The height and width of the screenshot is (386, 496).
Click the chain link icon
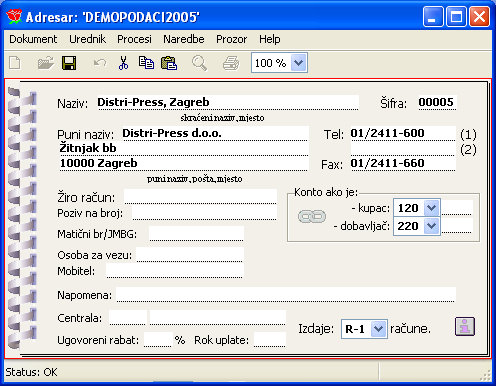click(x=312, y=217)
